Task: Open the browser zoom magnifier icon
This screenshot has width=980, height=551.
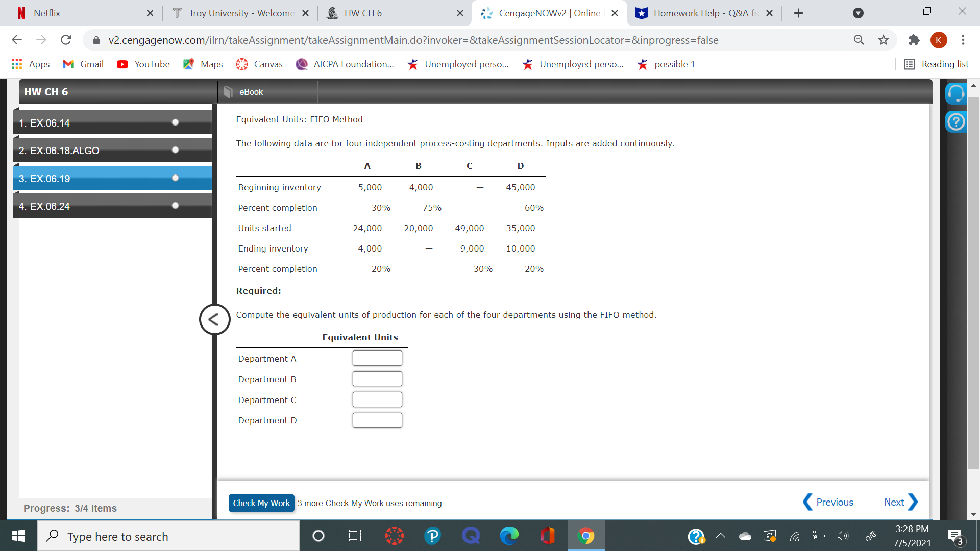Action: [859, 40]
